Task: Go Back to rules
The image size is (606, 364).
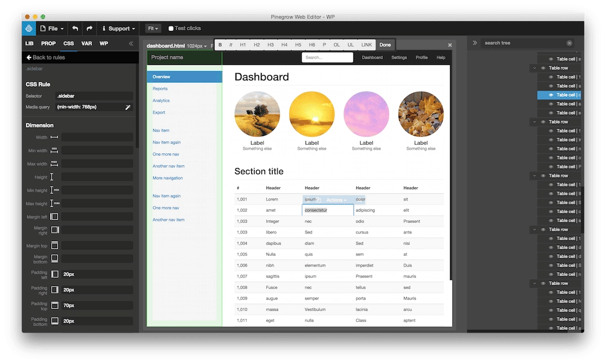Action: point(45,58)
